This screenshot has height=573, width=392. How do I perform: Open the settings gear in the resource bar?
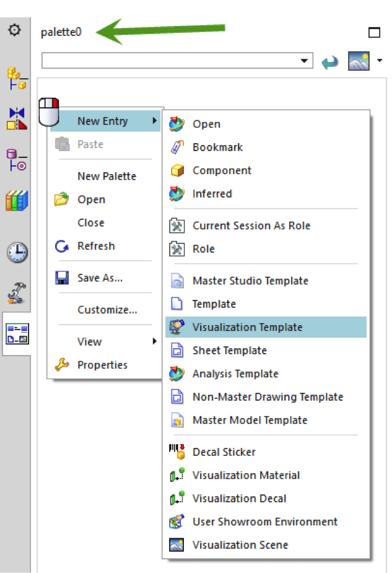(x=15, y=30)
